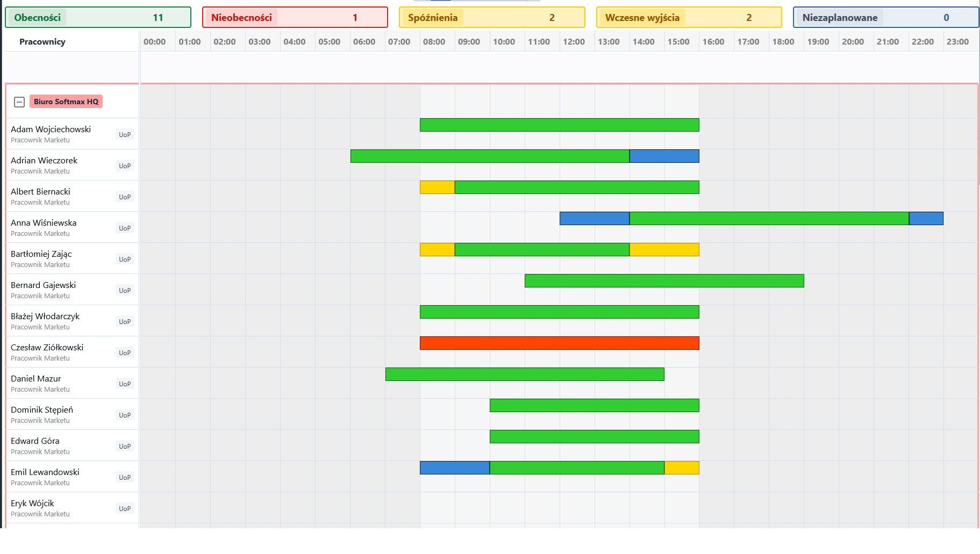
Task: Select Albert Biernacki's yellow lateness segment
Action: point(437,187)
